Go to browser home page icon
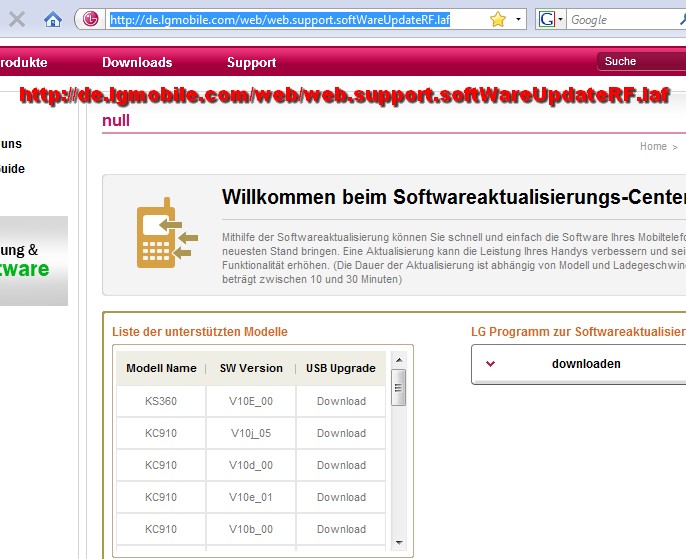The width and height of the screenshot is (686, 559). tap(52, 20)
